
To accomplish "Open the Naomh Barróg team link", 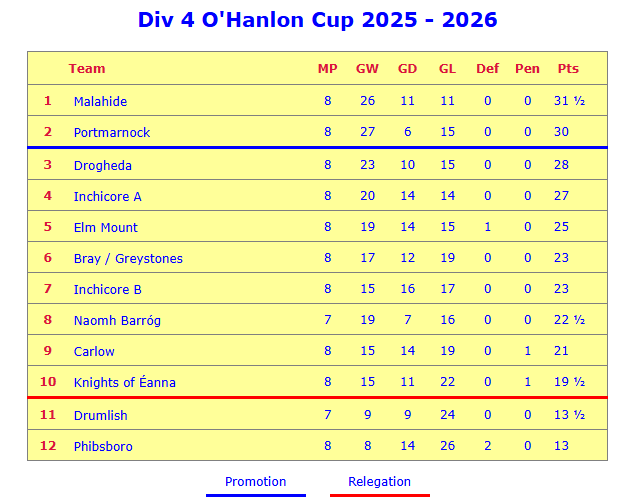I will tap(117, 320).
